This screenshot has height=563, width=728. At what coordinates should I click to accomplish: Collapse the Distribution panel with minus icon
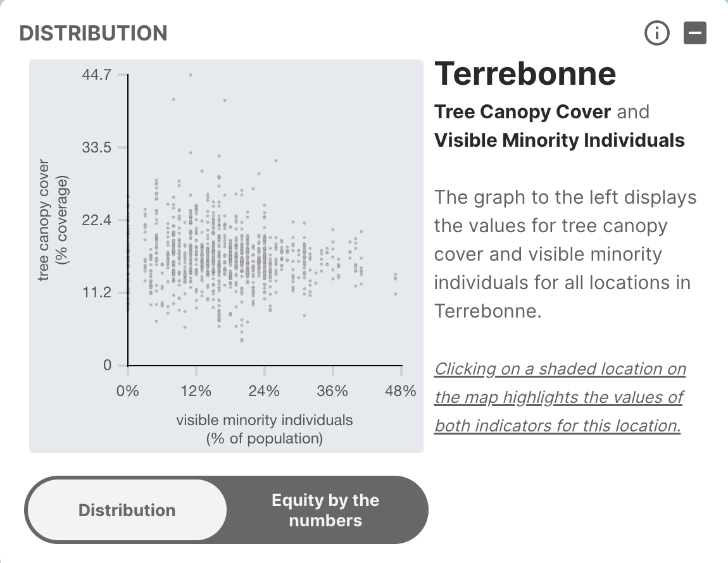(694, 34)
